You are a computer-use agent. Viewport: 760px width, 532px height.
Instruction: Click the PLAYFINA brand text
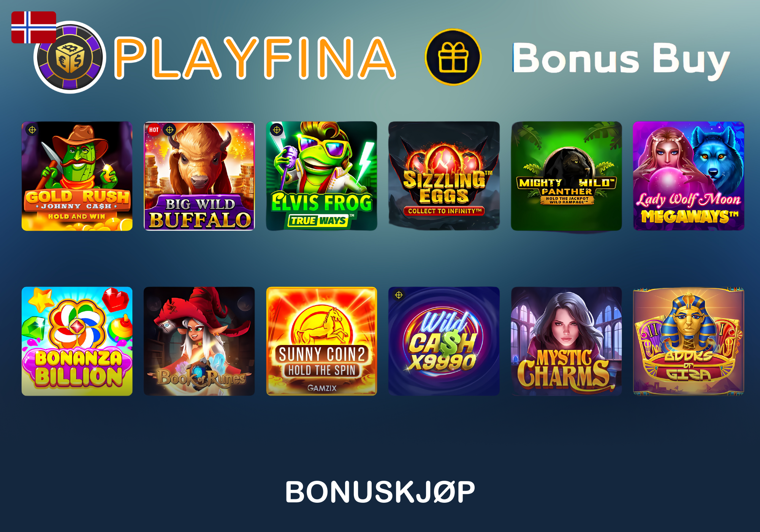255,58
